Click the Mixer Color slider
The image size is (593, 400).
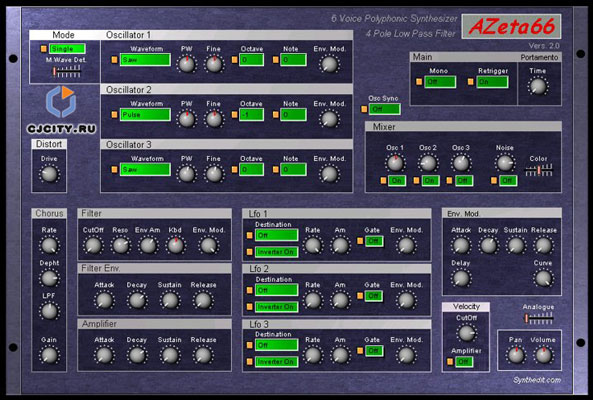(539, 170)
